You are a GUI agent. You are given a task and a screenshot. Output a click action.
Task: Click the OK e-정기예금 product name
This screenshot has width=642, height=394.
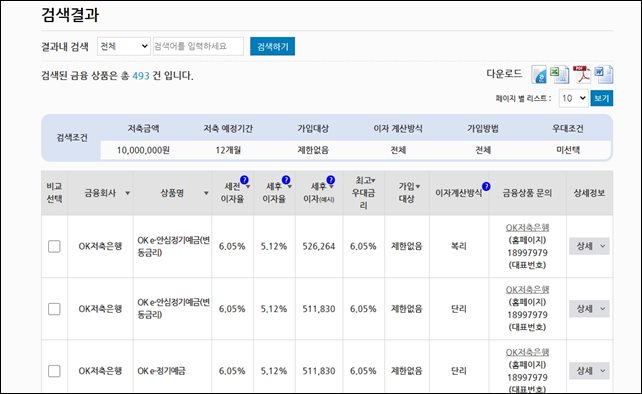[x=161, y=371]
